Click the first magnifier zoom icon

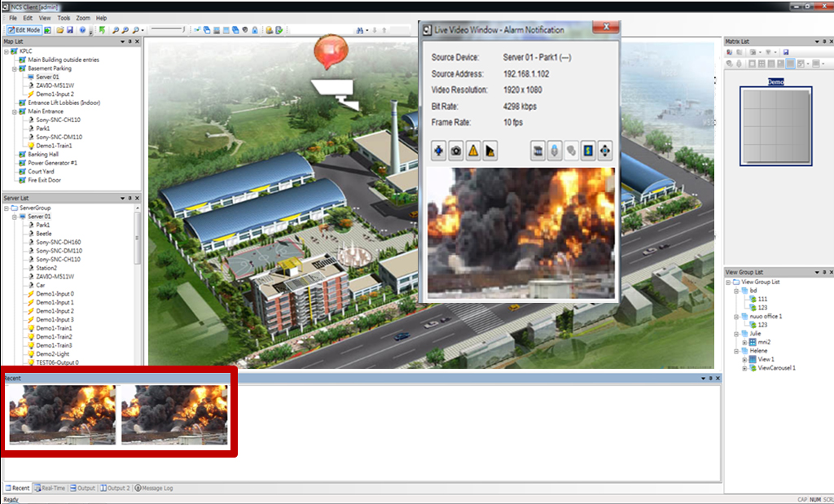(x=116, y=30)
